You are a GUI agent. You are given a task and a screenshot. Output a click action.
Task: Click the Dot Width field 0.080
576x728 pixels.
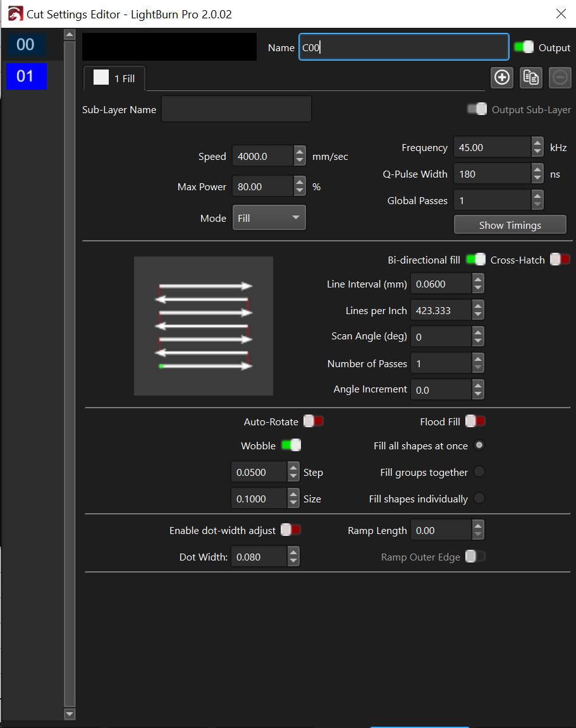click(x=259, y=556)
